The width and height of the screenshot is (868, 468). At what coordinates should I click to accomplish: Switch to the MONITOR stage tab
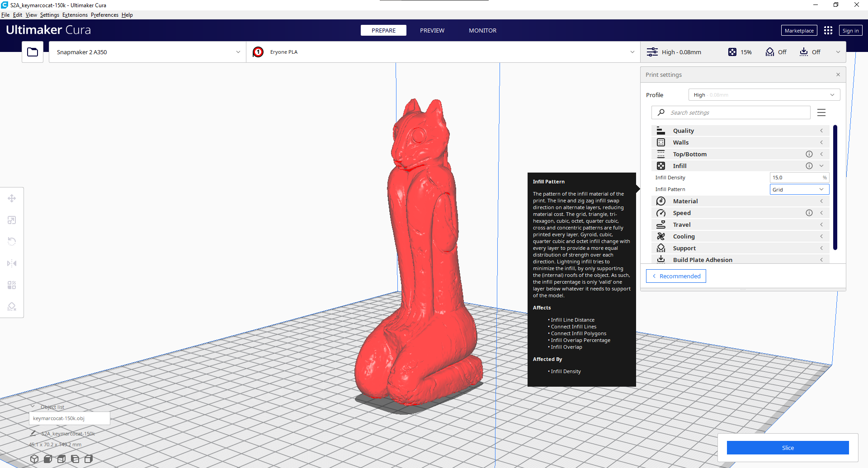[482, 30]
